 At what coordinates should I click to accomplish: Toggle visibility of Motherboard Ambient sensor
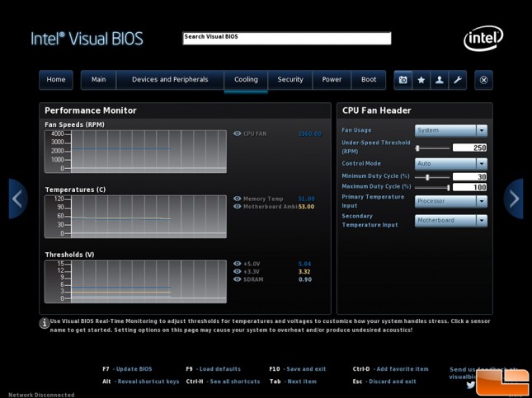click(238, 207)
